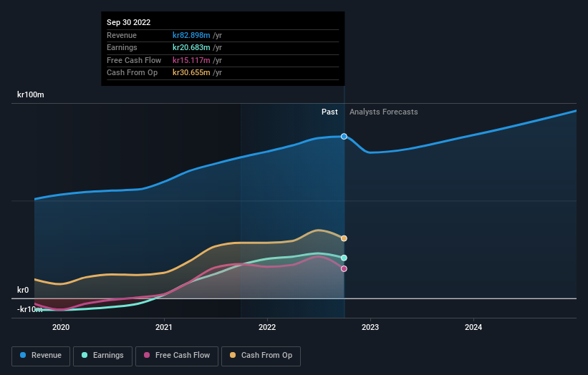Toggle the Earnings legend button
This screenshot has width=588, height=375.
[x=102, y=356]
